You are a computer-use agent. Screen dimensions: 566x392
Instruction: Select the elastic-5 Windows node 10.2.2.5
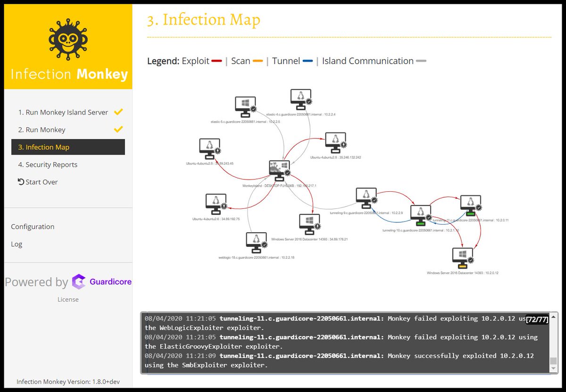[x=246, y=107]
